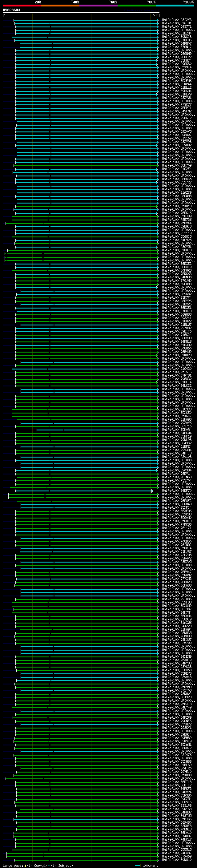Open the UniRef100_Q6DFP2 hit link
This screenshot has height=868, width=197.
click(177, 57)
